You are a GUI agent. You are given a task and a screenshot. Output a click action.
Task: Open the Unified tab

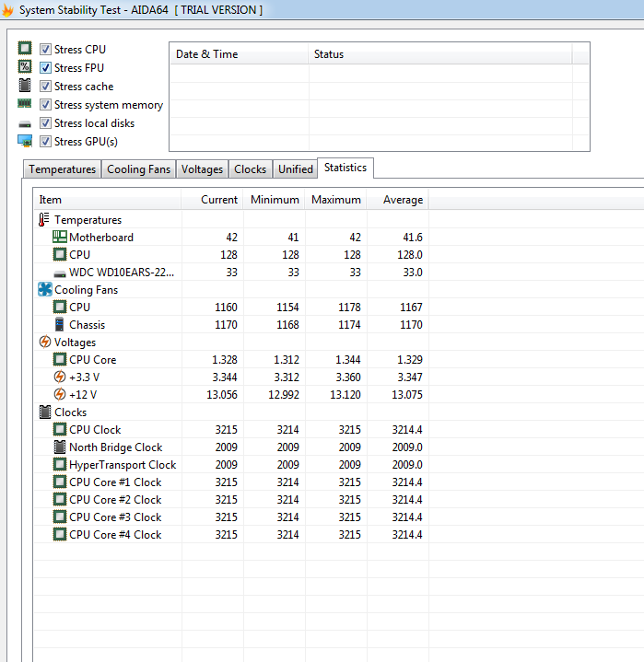[296, 169]
